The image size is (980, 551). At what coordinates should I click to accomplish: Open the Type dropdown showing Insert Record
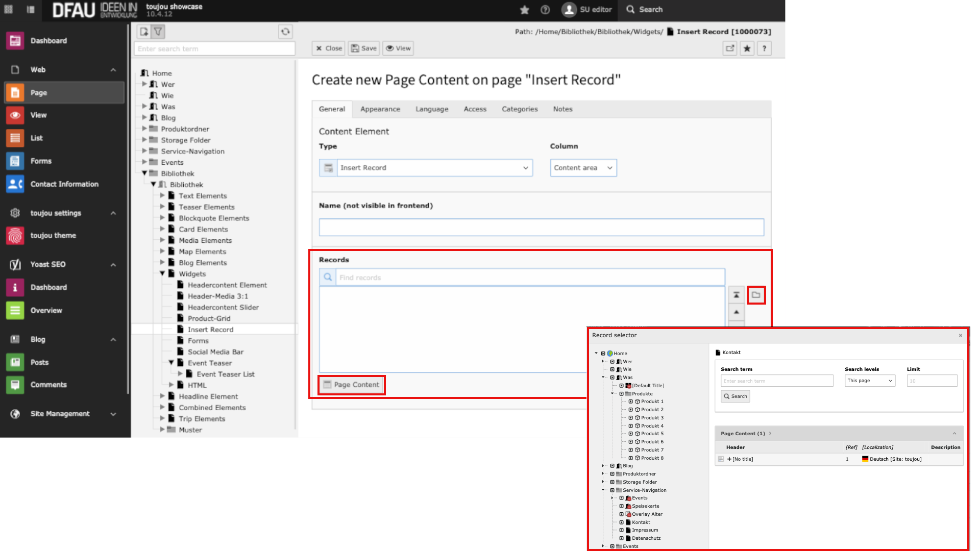[434, 168]
